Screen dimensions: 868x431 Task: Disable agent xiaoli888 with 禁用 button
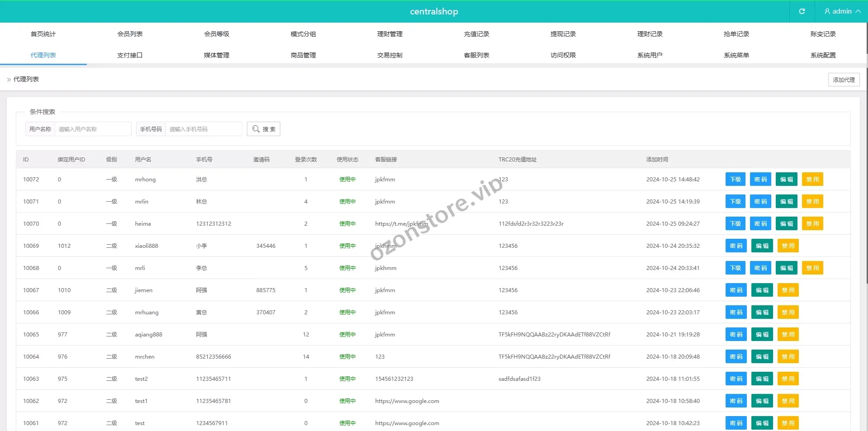[x=788, y=246]
